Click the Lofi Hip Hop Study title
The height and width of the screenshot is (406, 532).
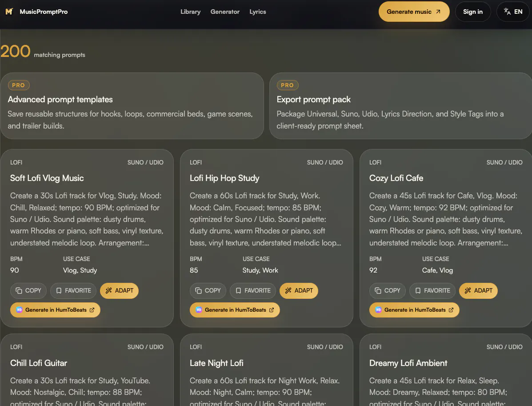click(x=224, y=178)
